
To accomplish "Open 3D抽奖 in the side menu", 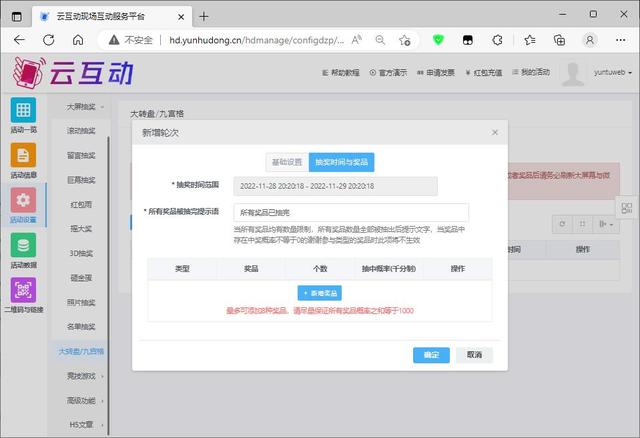I will (x=81, y=253).
